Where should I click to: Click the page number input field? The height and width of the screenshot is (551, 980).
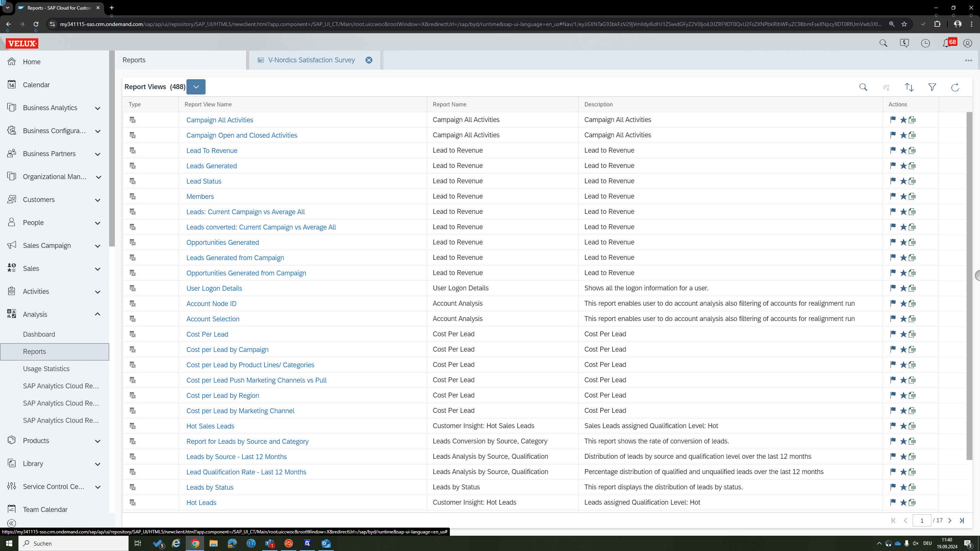922,520
